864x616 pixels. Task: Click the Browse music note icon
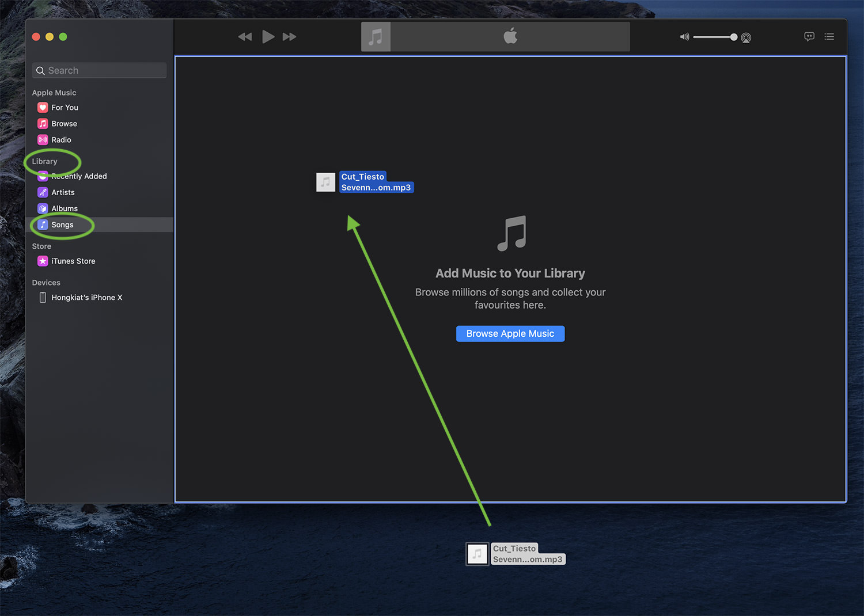point(43,124)
